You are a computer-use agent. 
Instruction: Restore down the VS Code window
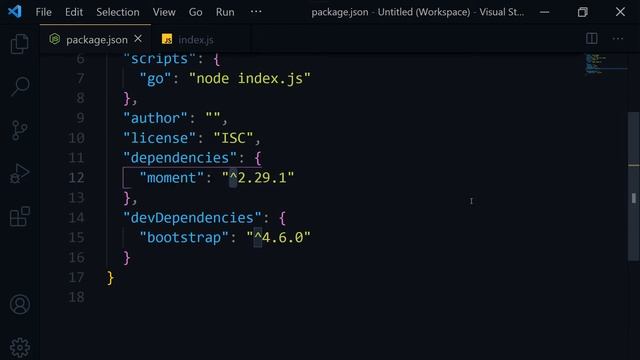(582, 12)
